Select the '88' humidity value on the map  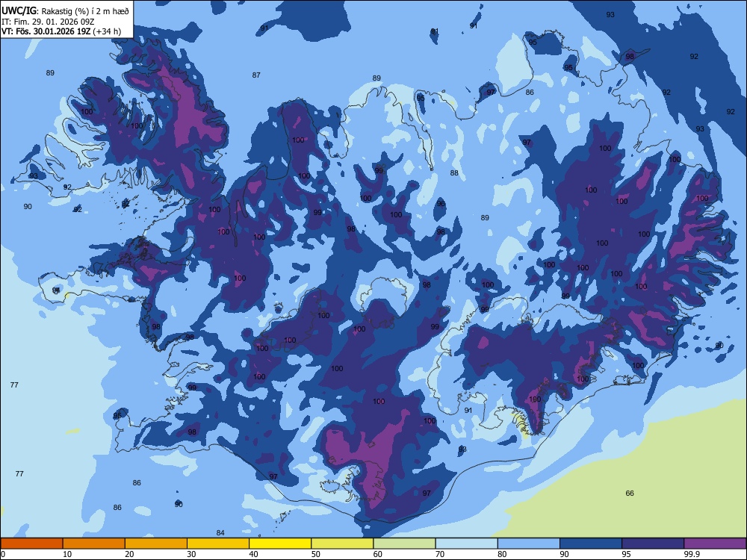[454, 173]
